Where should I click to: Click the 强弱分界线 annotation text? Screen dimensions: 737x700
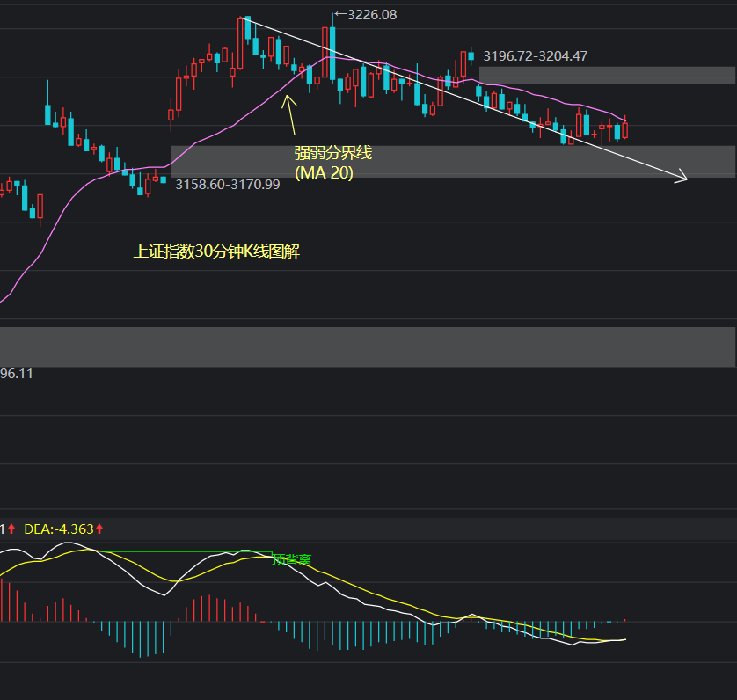(333, 153)
